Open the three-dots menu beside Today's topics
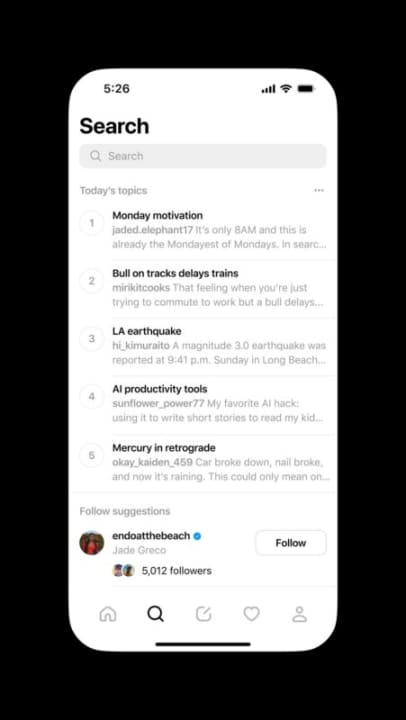Viewport: 406px width, 720px height. tap(319, 190)
